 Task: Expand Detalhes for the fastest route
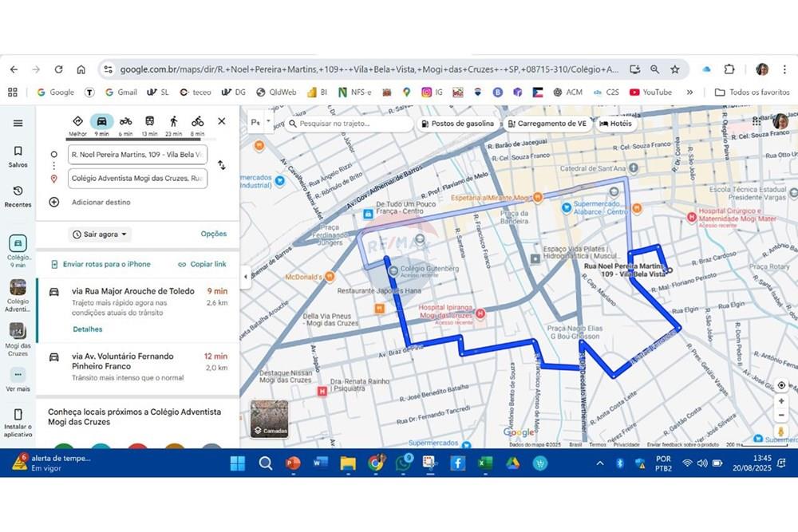click(88, 329)
